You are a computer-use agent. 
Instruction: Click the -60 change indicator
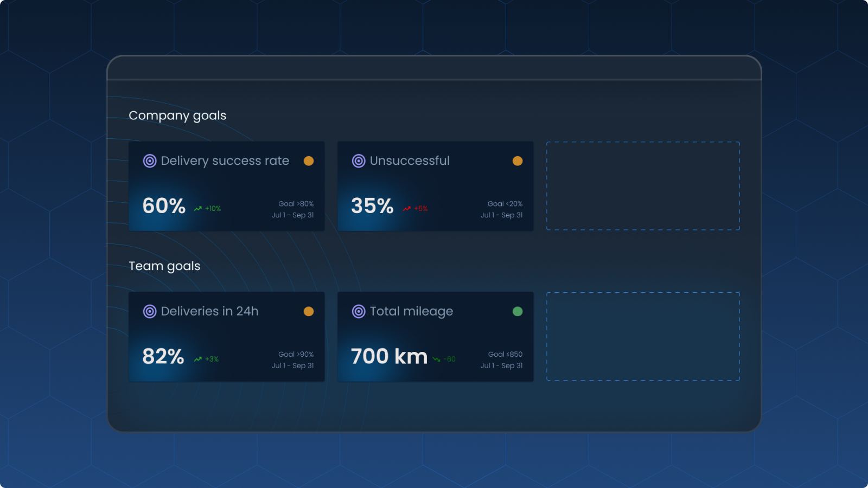coord(450,359)
